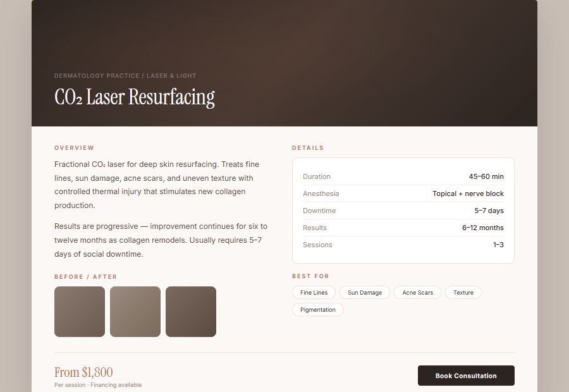Click the paragraph starting Results are progressive

tap(161, 240)
